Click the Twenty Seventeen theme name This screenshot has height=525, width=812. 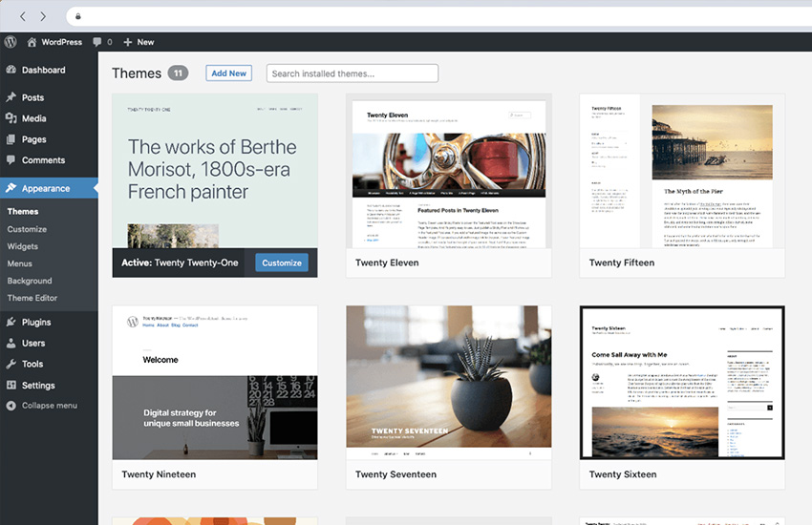[395, 474]
